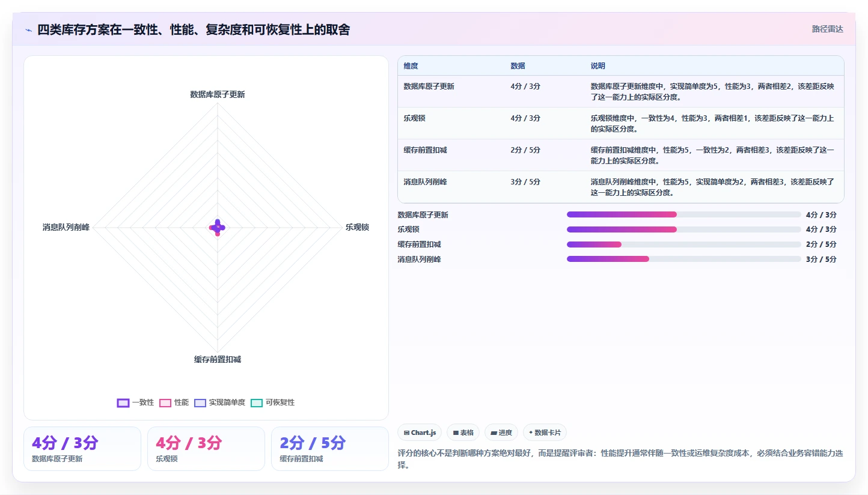Screen dimensions: 868x495
Task: Click the Chart.js tag chip
Action: click(420, 433)
